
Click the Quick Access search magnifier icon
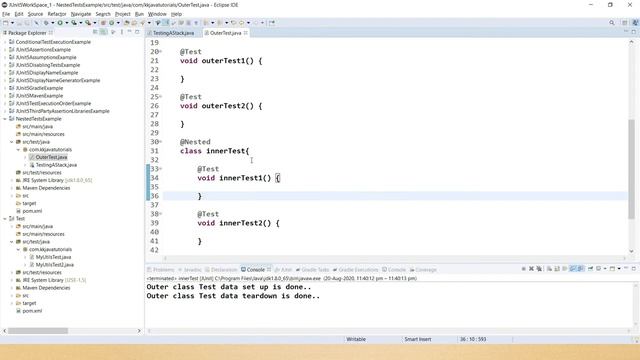click(x=611, y=23)
